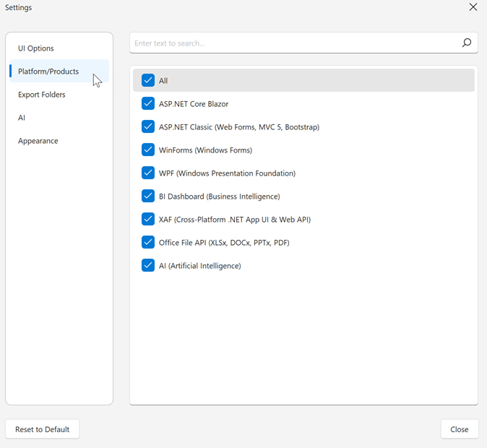
Task: Uncheck the All checkbox
Action: pyautogui.click(x=148, y=80)
